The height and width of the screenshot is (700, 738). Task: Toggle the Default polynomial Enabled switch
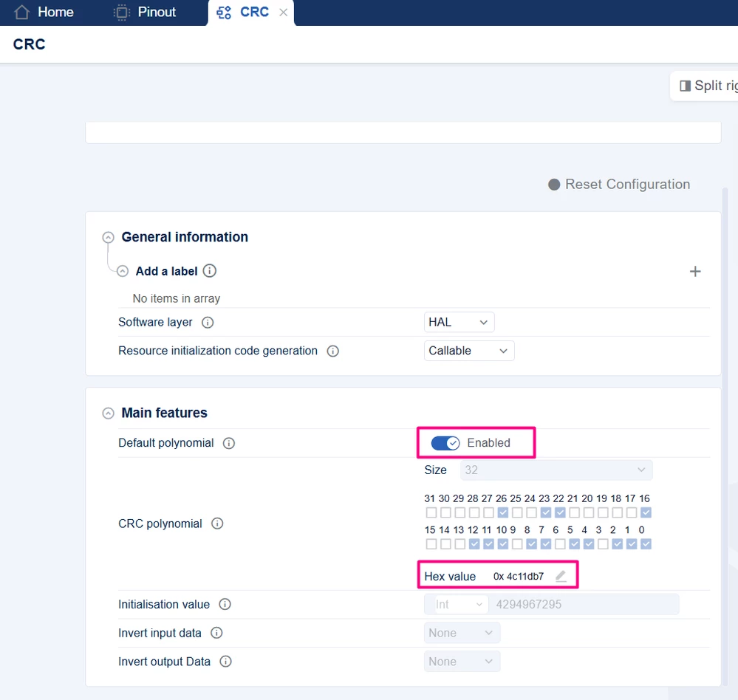coord(445,443)
